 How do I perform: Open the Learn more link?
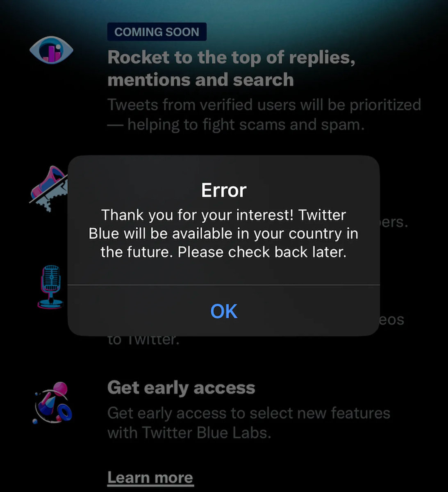click(150, 478)
